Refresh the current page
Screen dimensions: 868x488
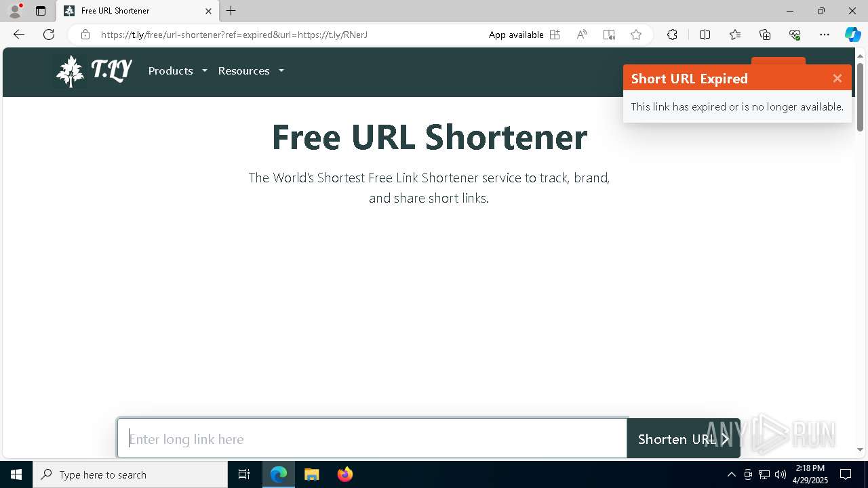pos(49,35)
